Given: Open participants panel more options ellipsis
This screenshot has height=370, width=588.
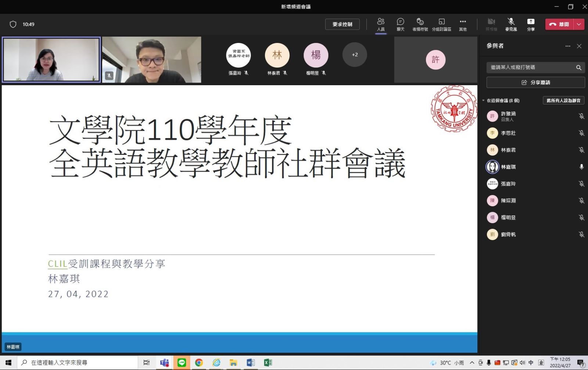Looking at the screenshot, I should coord(568,46).
